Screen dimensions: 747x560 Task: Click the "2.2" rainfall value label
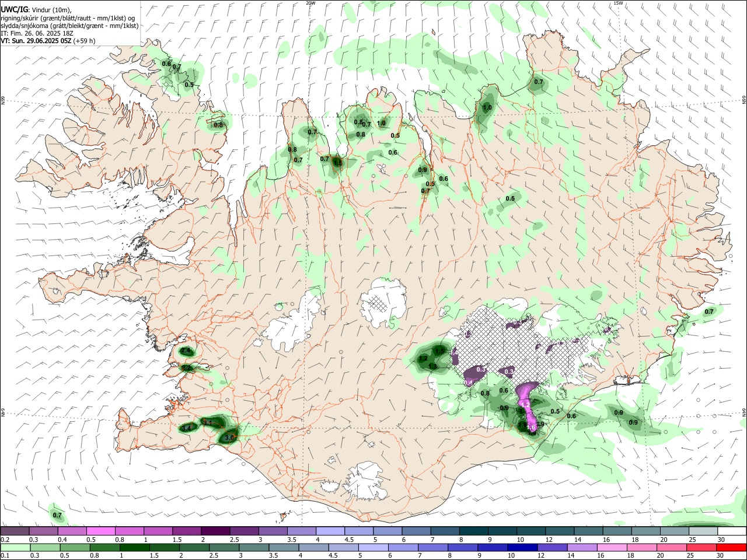186,368
